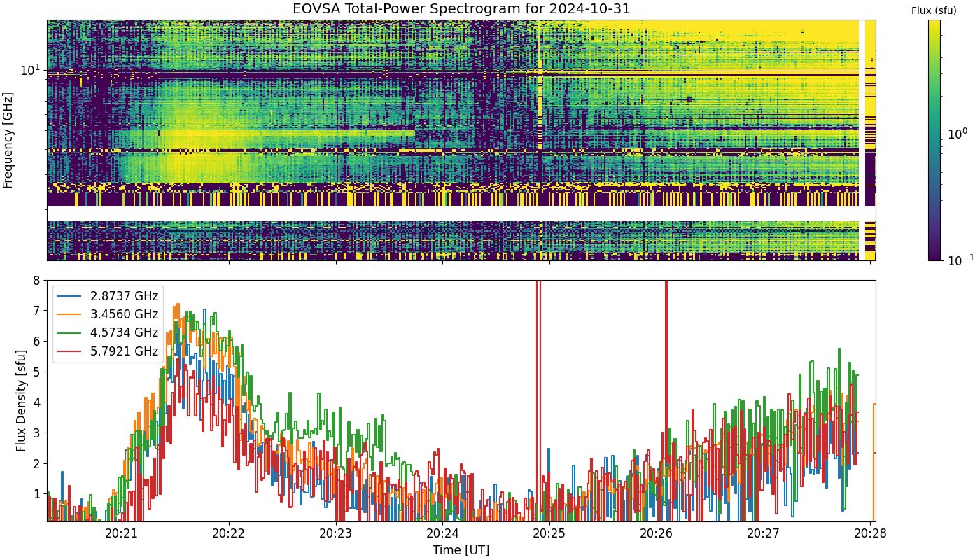The image size is (980, 560).
Task: Click the 20:25 time tick label
Action: pyautogui.click(x=549, y=534)
